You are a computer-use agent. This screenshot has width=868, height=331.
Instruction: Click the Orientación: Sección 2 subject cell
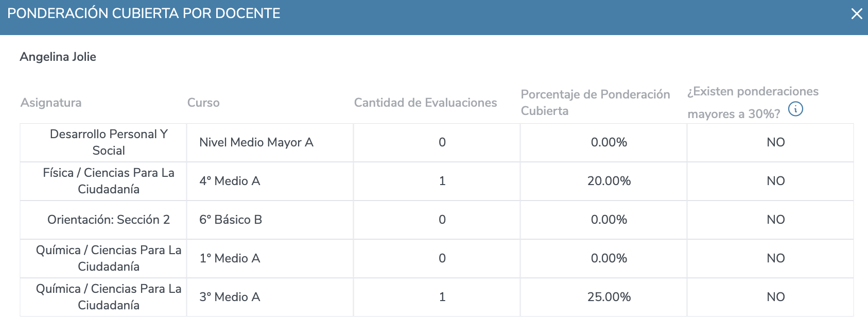pyautogui.click(x=109, y=220)
